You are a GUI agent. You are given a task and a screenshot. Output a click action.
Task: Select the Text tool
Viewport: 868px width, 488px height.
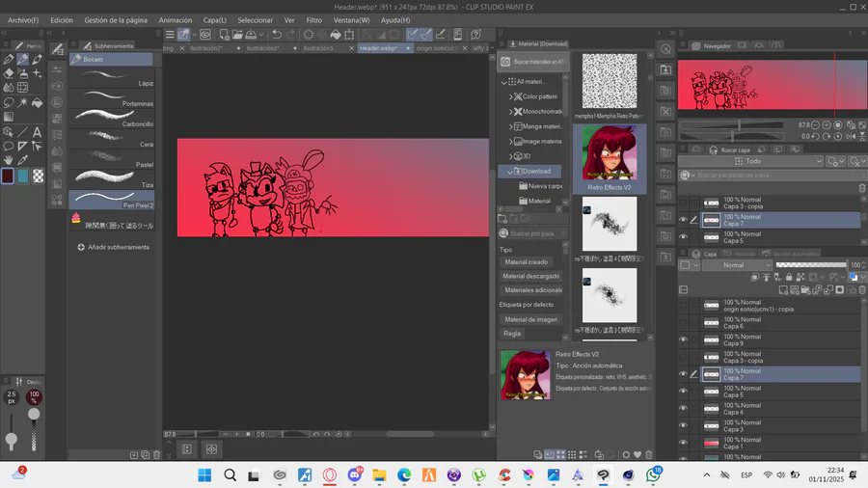(x=37, y=132)
